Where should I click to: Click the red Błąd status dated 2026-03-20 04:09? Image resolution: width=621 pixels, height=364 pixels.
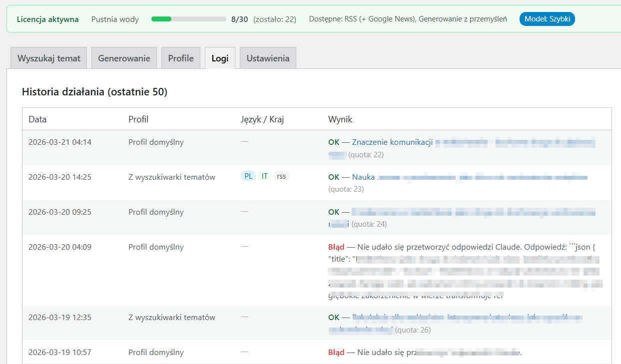tap(336, 247)
